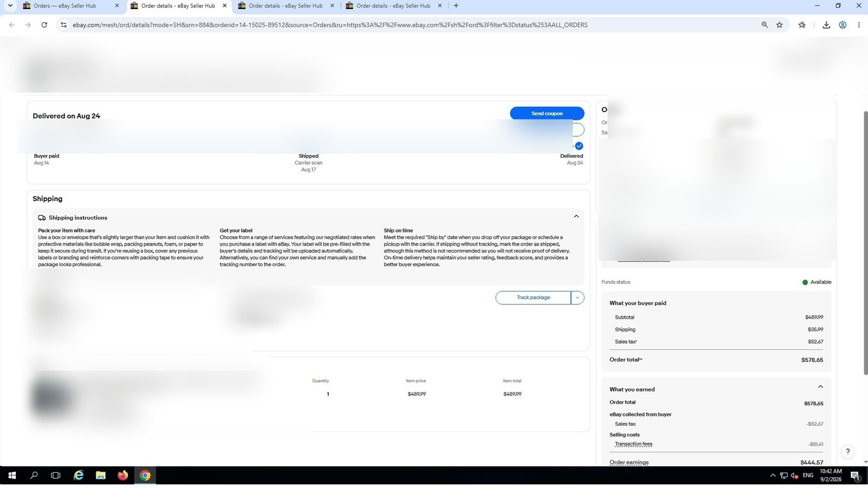This screenshot has width=868, height=488.
Task: Add a new browser tab
Action: [456, 5]
